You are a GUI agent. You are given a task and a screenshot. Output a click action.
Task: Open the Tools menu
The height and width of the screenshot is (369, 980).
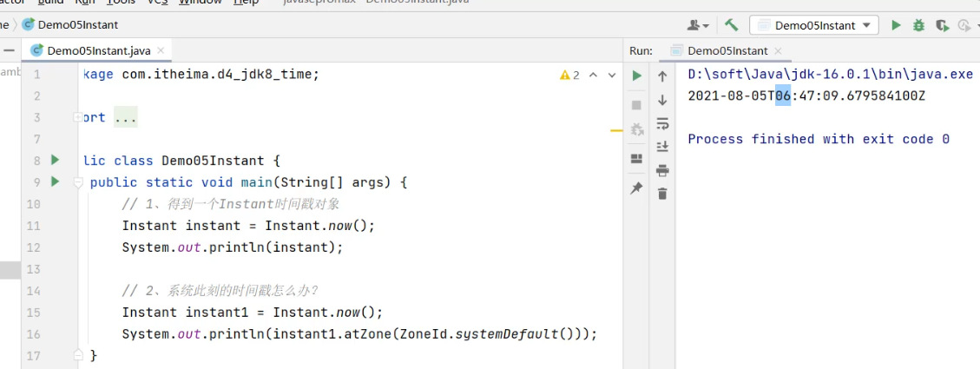122,2
